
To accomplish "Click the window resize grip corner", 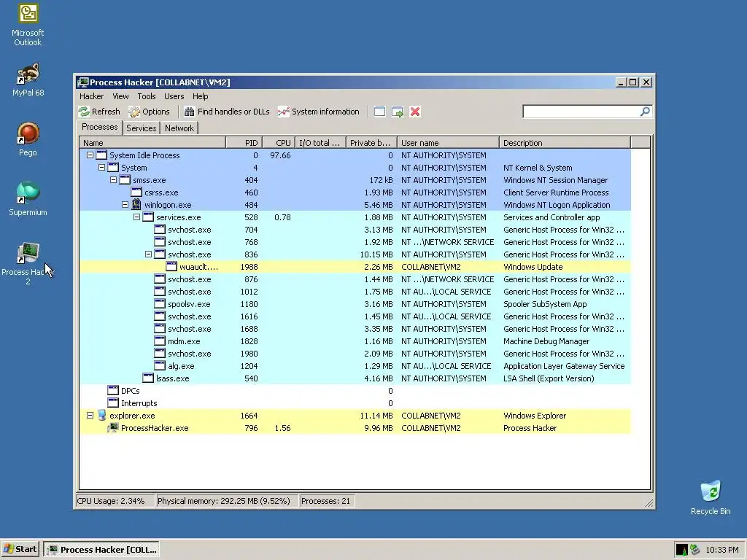I will click(649, 503).
